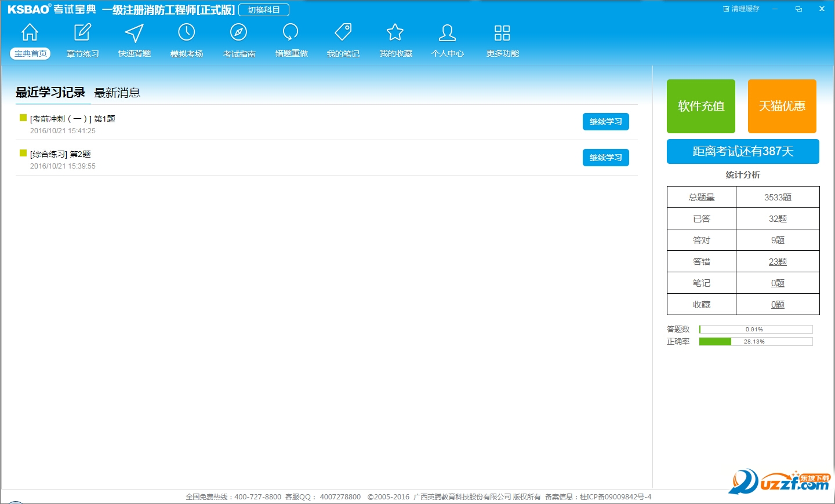
Task: Click the 32题 answered value
Action: click(778, 219)
